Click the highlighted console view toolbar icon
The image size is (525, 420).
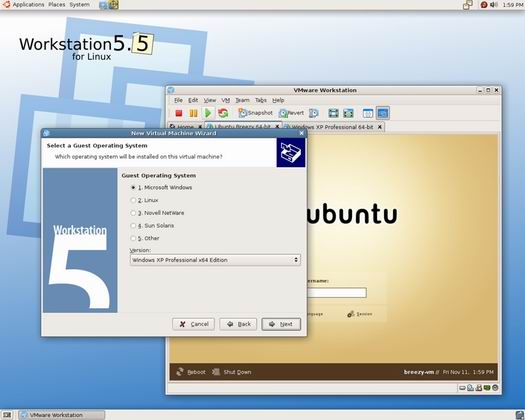coord(383,113)
